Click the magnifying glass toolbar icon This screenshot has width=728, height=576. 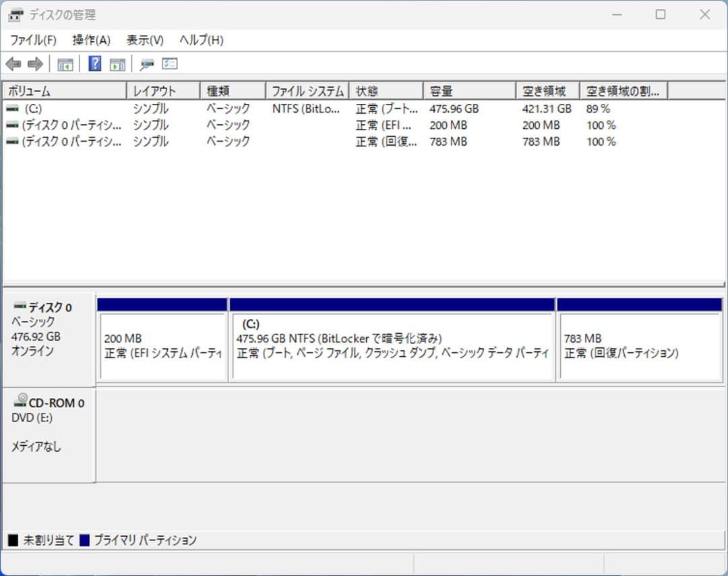[148, 63]
